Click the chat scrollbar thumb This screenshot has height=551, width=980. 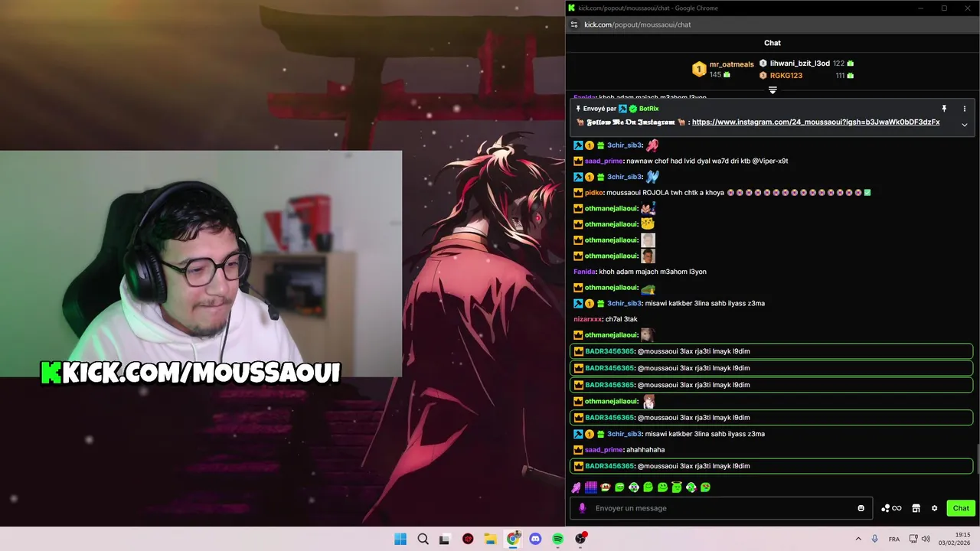(x=977, y=459)
